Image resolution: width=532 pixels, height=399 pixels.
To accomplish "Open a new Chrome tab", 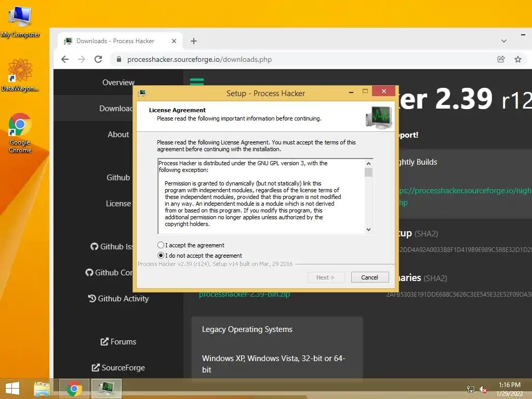I will (x=194, y=41).
